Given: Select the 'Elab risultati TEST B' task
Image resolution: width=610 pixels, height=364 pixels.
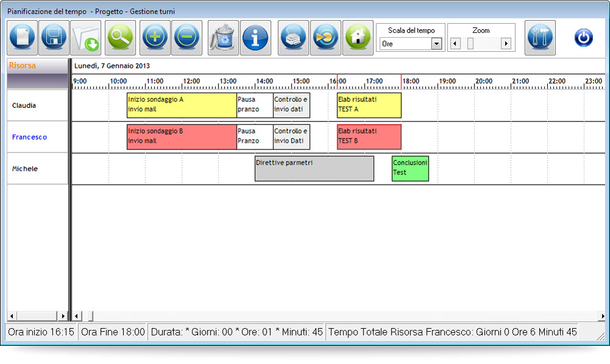Looking at the screenshot, I should click(x=369, y=137).
